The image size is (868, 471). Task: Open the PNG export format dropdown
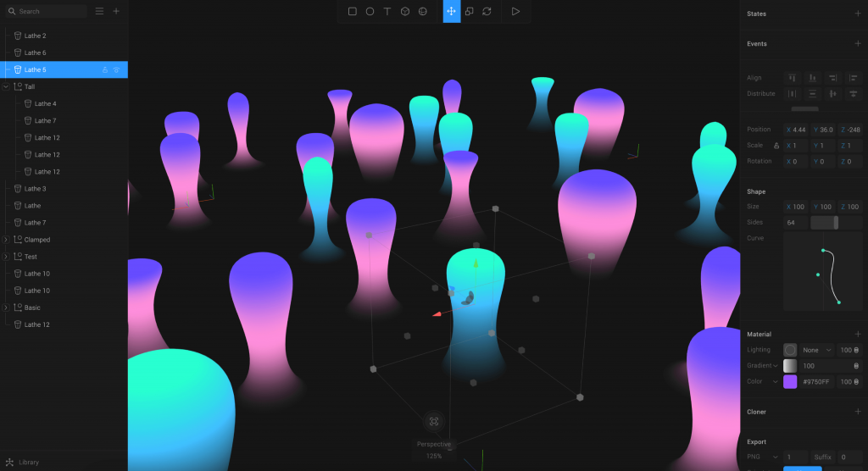pos(764,457)
